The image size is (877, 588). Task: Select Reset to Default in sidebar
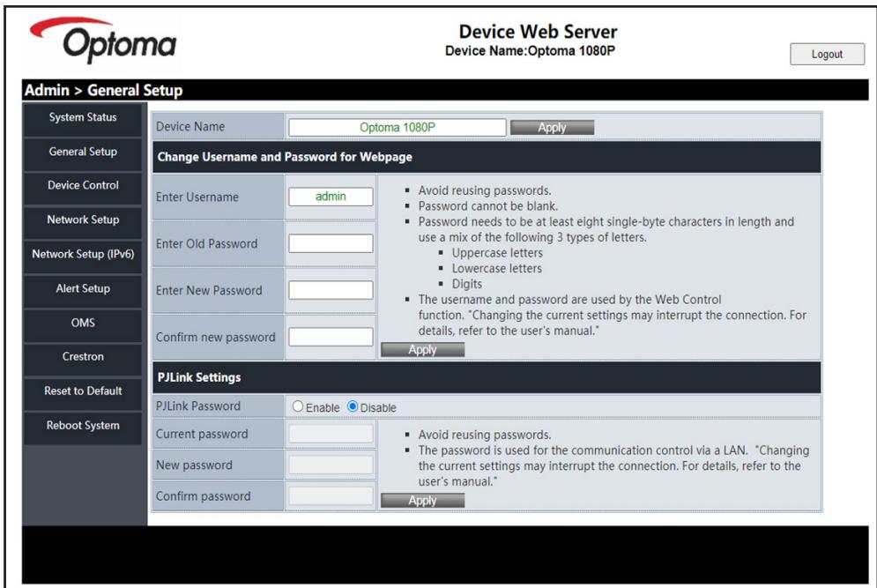pos(83,391)
